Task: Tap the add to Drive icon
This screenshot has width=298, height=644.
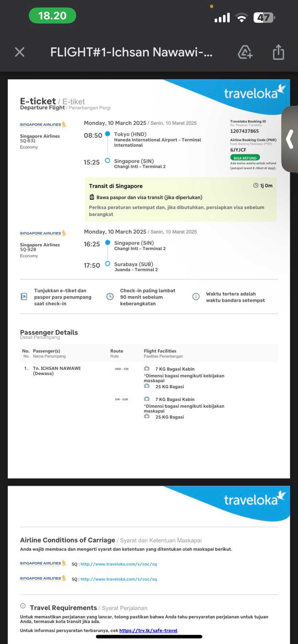Action: (245, 52)
